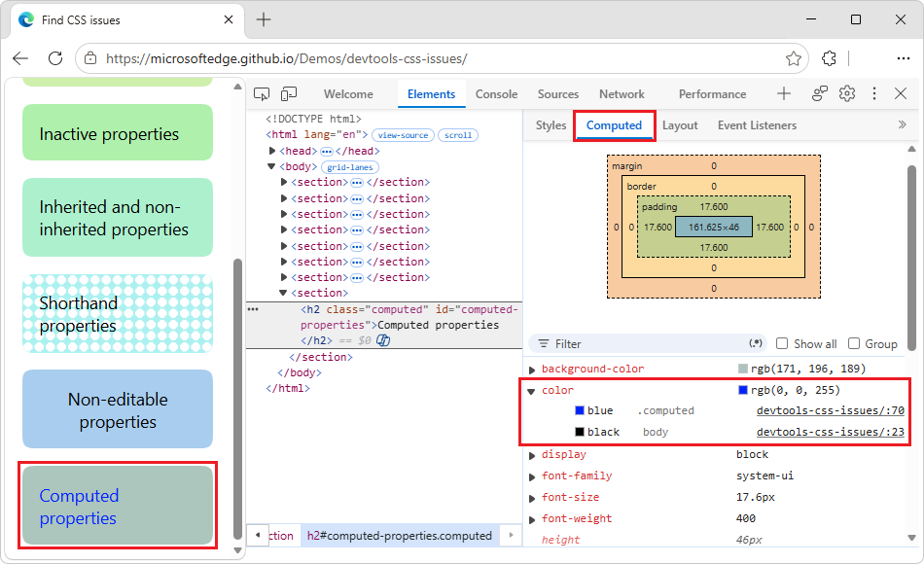The image size is (924, 564).
Task: Open the selected node's ellipsis actions
Action: [x=253, y=309]
